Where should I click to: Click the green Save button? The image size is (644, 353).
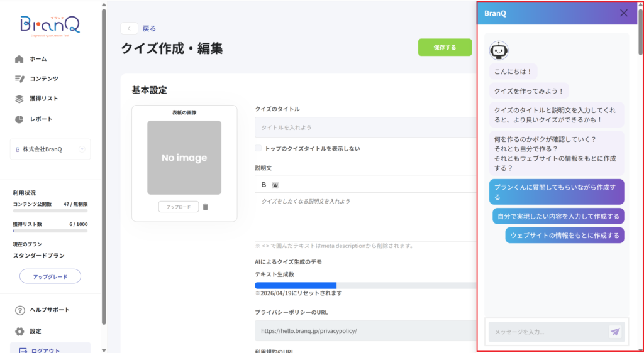click(x=445, y=47)
